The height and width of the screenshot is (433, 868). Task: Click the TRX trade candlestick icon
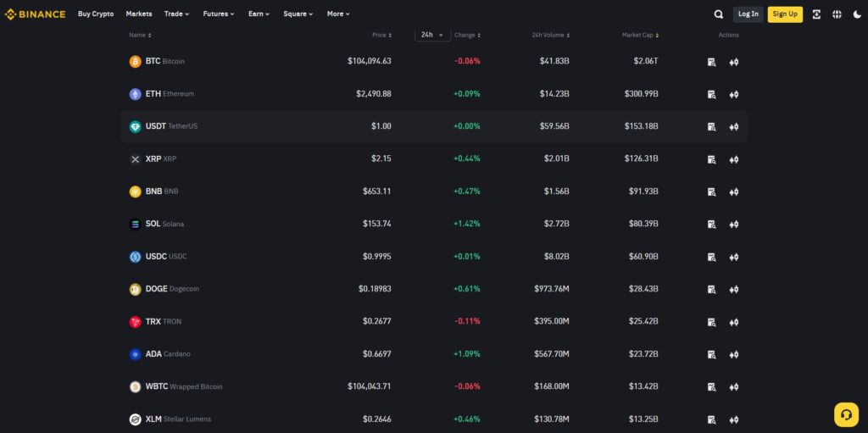(734, 322)
